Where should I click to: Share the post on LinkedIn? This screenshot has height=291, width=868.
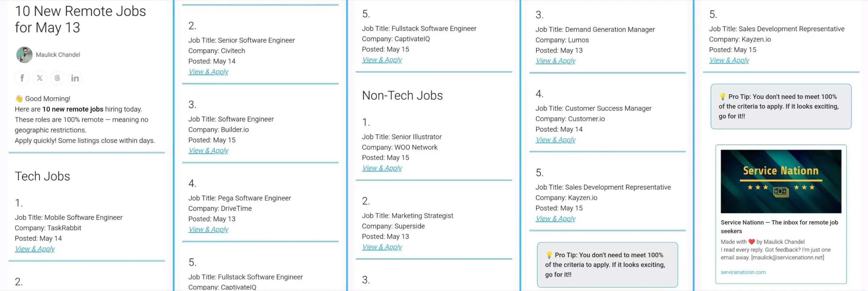pos(75,78)
